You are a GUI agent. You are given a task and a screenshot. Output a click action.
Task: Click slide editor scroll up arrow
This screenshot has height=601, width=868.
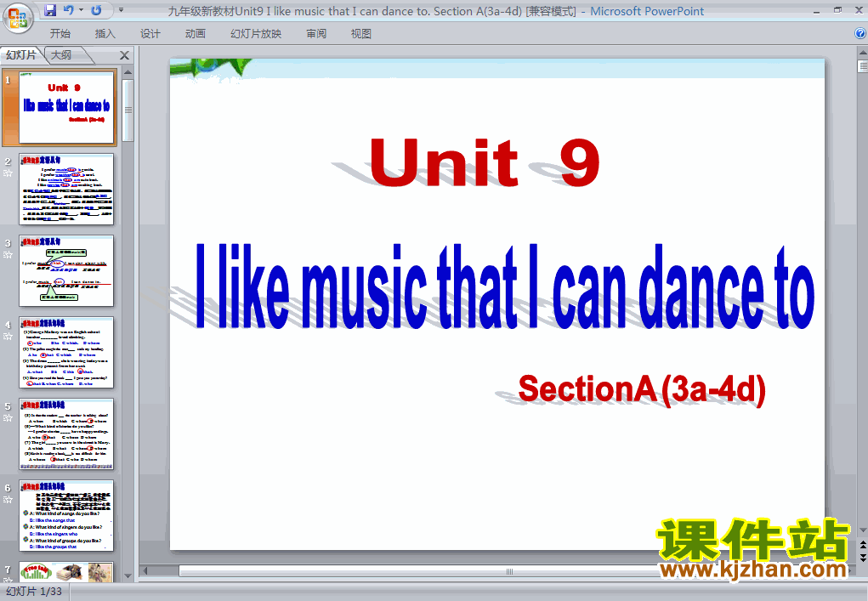(x=862, y=52)
